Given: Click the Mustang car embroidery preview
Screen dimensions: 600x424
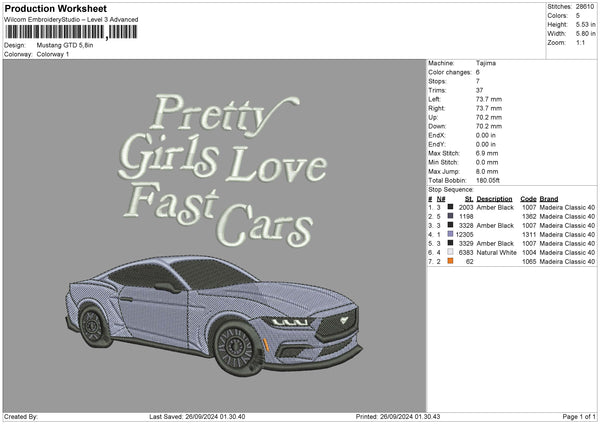Looking at the screenshot, I should click(x=214, y=316).
